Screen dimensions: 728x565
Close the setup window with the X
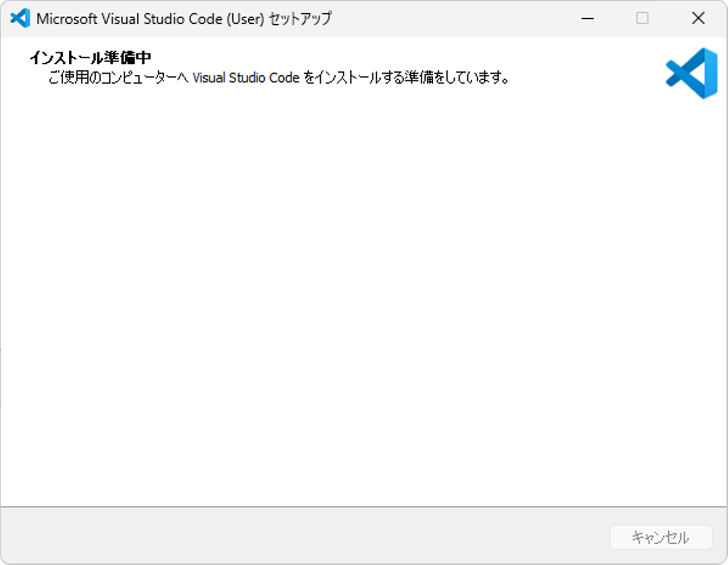[x=698, y=19]
